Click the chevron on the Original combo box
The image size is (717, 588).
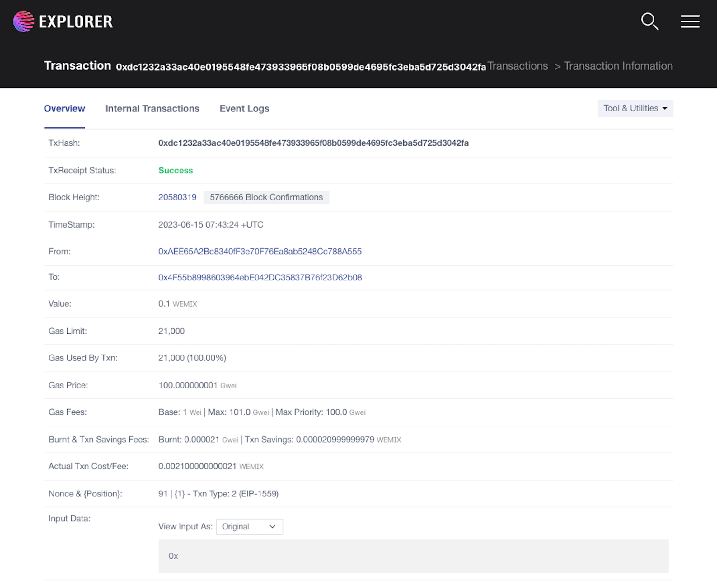click(272, 527)
